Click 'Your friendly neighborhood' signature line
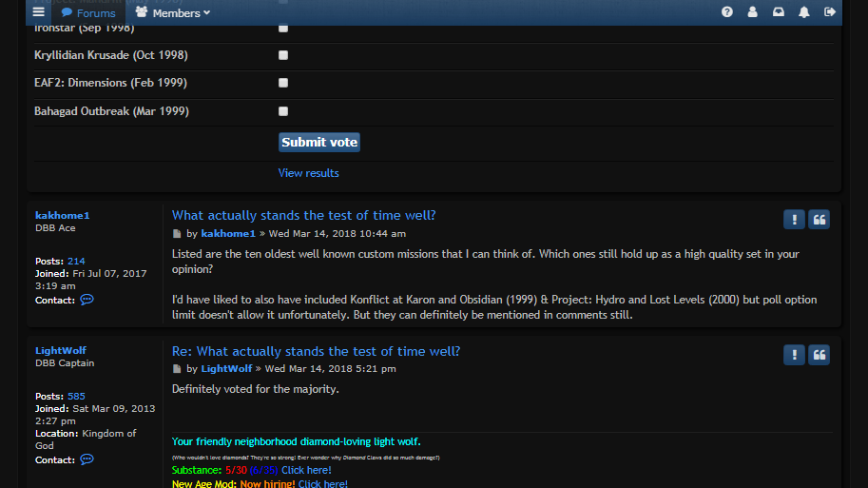 point(297,442)
